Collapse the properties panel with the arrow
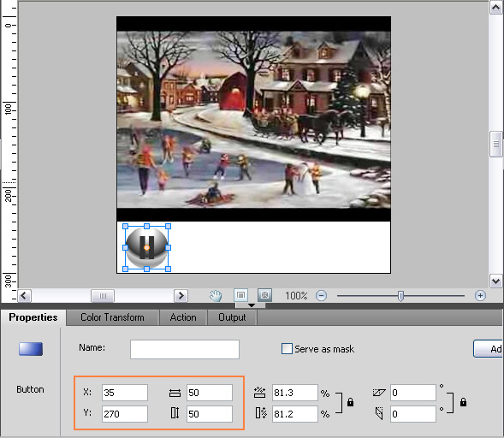504x438 pixels. (x=252, y=305)
